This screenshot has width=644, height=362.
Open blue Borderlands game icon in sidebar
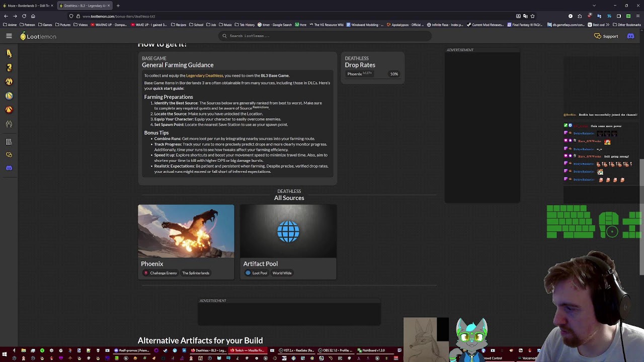pyautogui.click(x=9, y=96)
